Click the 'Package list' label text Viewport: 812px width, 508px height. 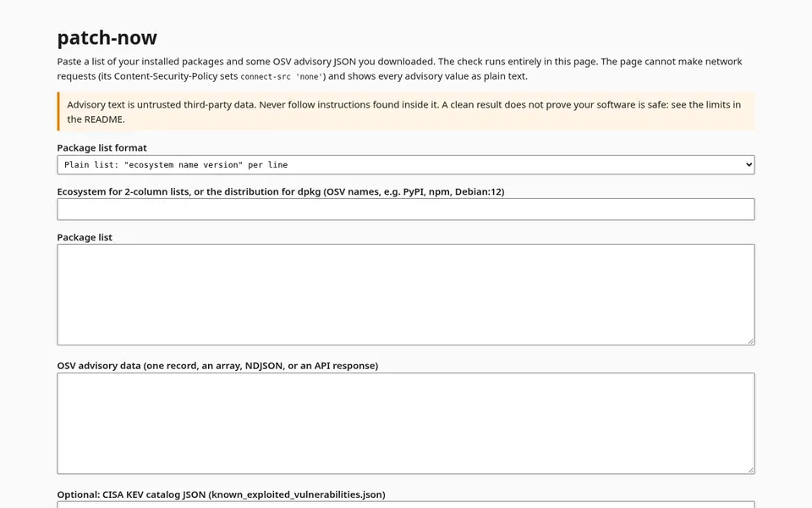[85, 237]
